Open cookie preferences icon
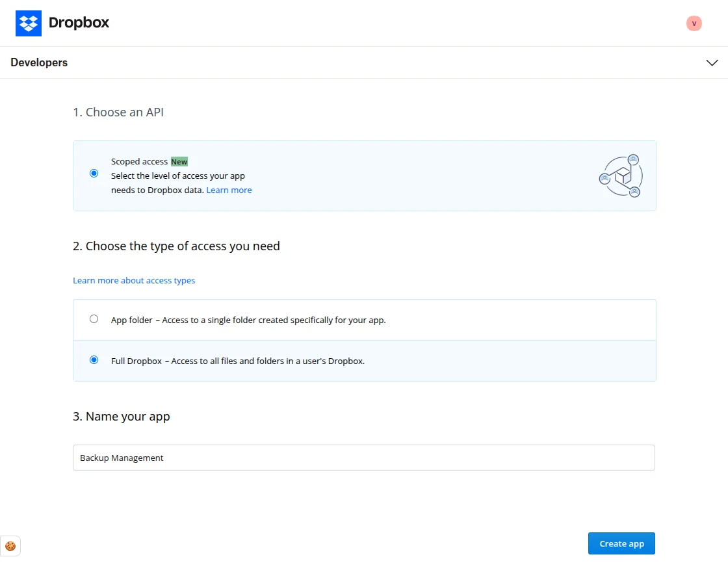 10,546
